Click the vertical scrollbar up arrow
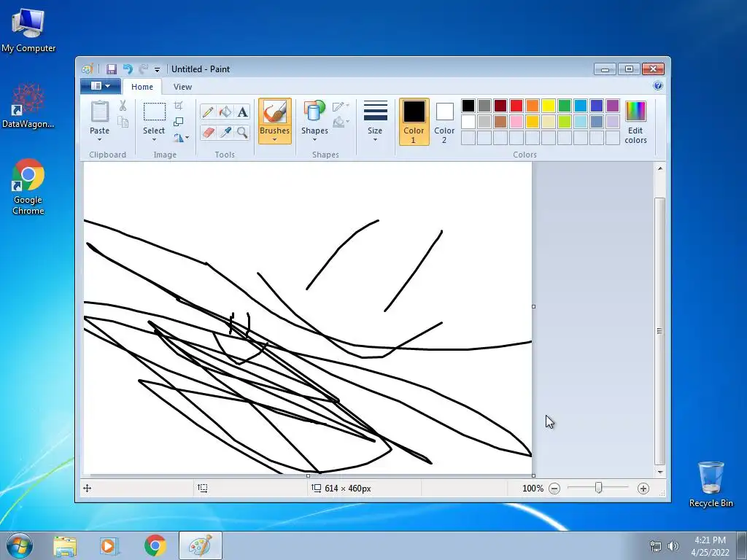 click(x=659, y=168)
